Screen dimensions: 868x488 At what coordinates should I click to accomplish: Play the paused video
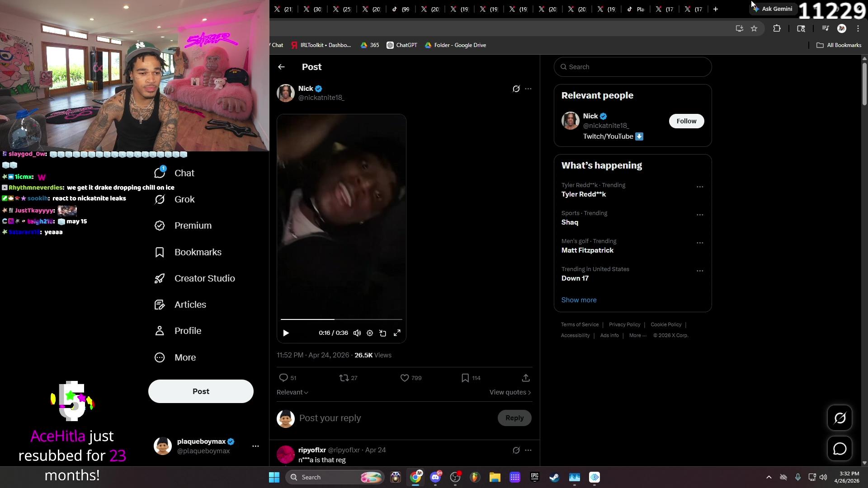[x=286, y=333]
